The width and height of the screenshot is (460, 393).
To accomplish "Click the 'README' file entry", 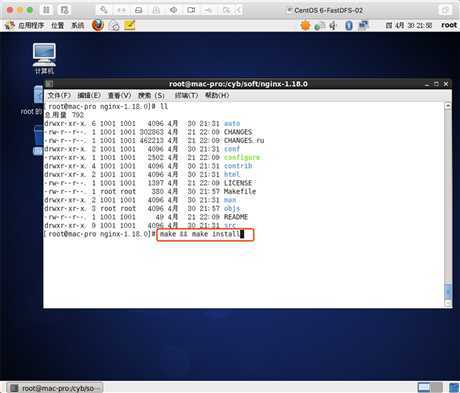I will 236,217.
